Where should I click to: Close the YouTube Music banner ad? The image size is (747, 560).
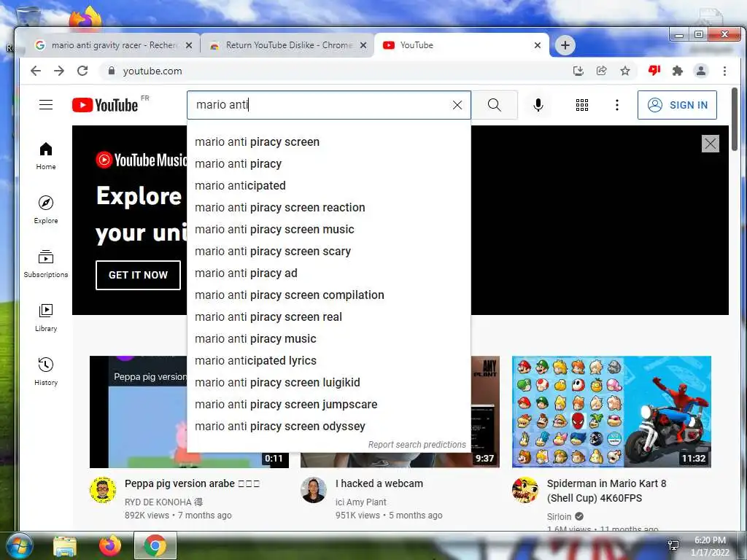(711, 144)
